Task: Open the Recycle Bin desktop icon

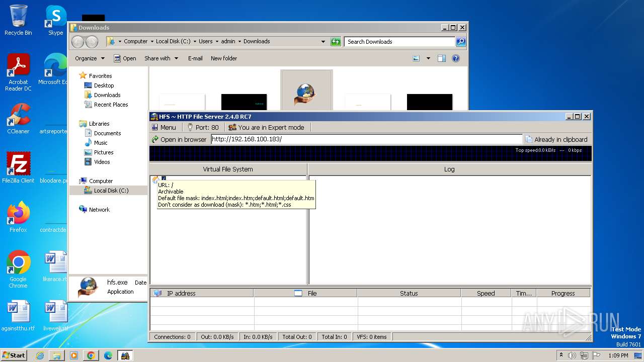Action: (x=18, y=20)
